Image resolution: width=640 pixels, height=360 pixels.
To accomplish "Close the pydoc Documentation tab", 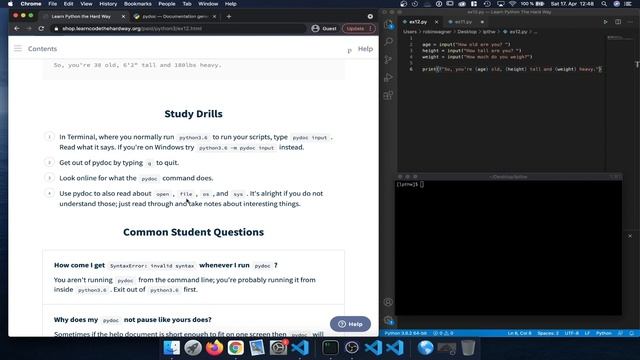I will pyautogui.click(x=215, y=16).
